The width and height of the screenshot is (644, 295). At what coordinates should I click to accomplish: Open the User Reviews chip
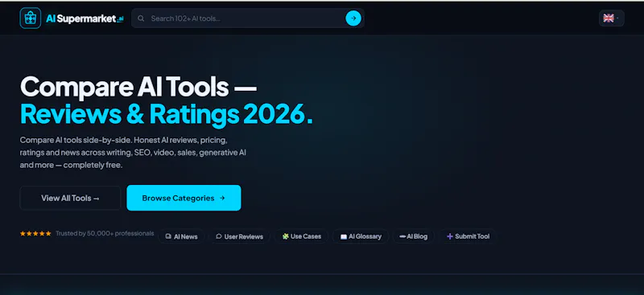pos(239,236)
